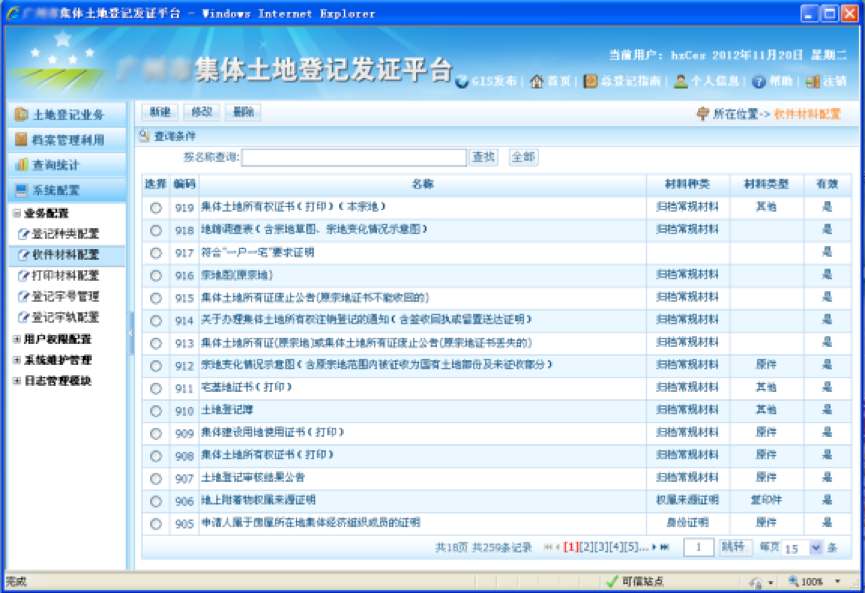865x593 pixels.
Task: Expand the 用户权限配置 tree node
Action: click(x=16, y=339)
